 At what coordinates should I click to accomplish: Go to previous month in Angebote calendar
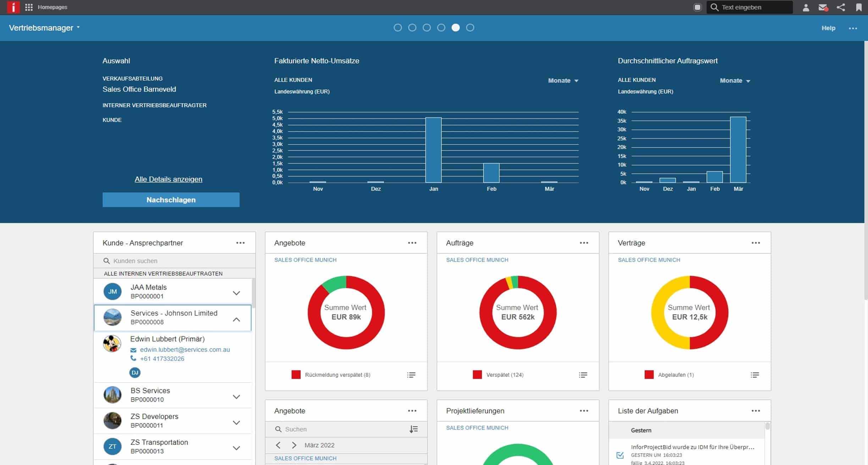pos(278,445)
